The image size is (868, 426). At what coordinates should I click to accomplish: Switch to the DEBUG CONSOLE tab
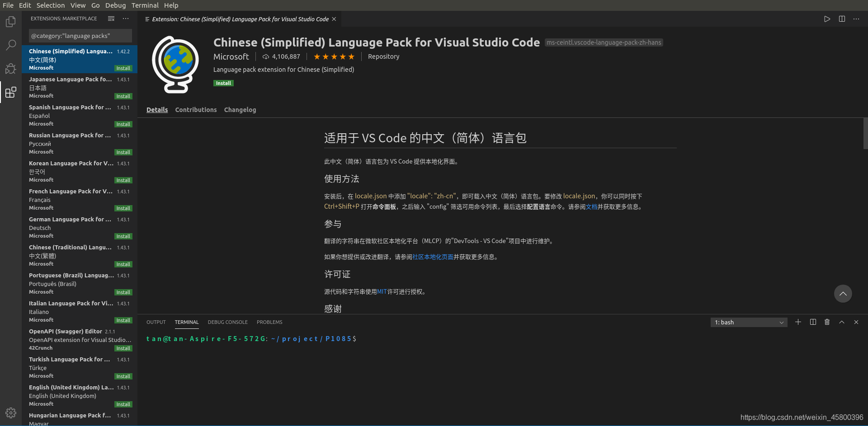point(228,322)
